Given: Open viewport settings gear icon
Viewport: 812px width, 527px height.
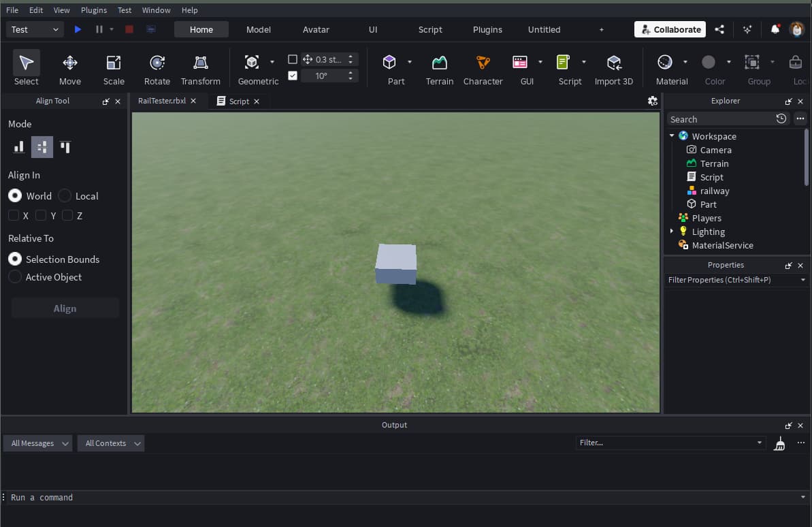Looking at the screenshot, I should pos(653,101).
